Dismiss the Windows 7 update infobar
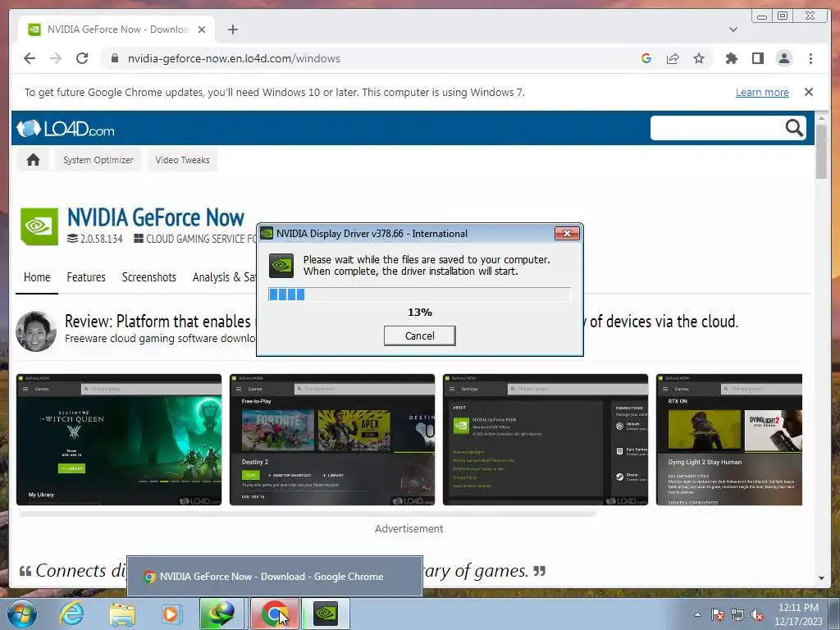The width and height of the screenshot is (840, 630). point(808,92)
